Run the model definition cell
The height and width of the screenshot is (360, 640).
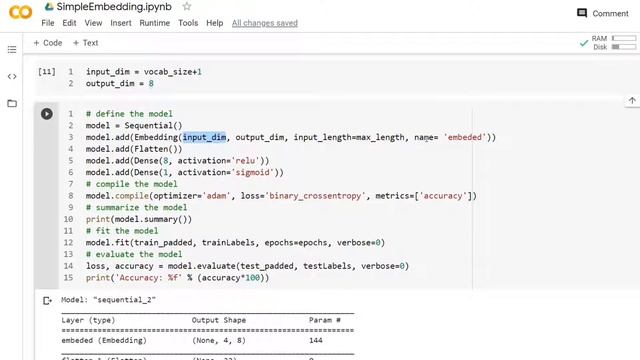pos(47,114)
